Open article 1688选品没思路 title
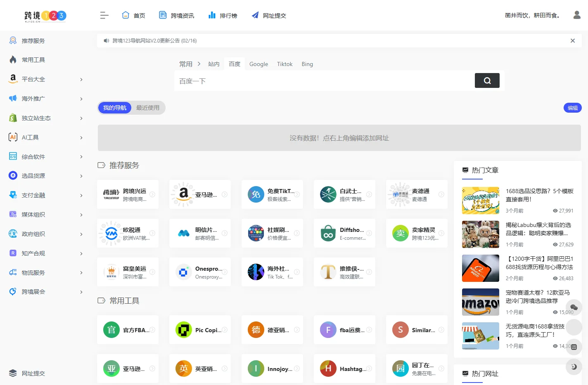Viewport: 588px width, 385px height. pyautogui.click(x=540, y=195)
